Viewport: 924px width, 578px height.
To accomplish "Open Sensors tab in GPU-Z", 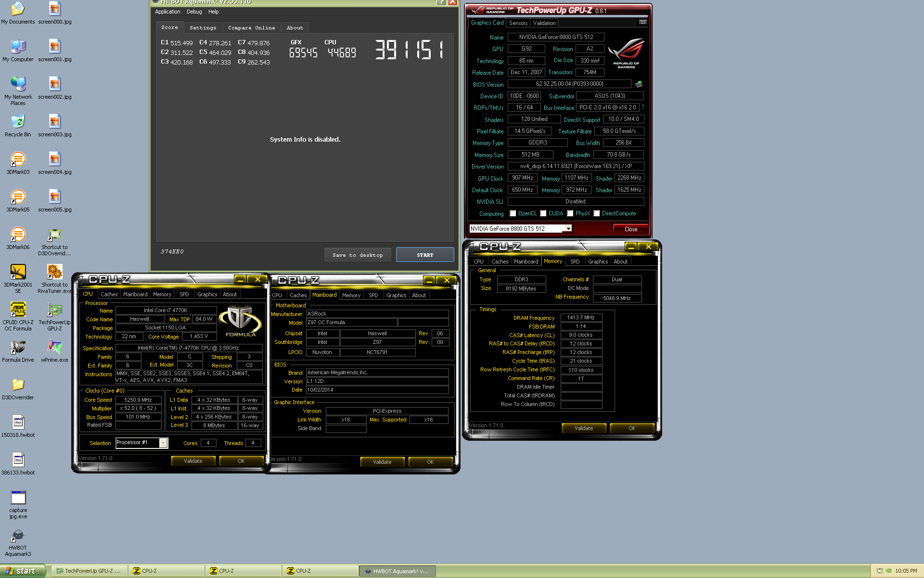I will point(518,23).
